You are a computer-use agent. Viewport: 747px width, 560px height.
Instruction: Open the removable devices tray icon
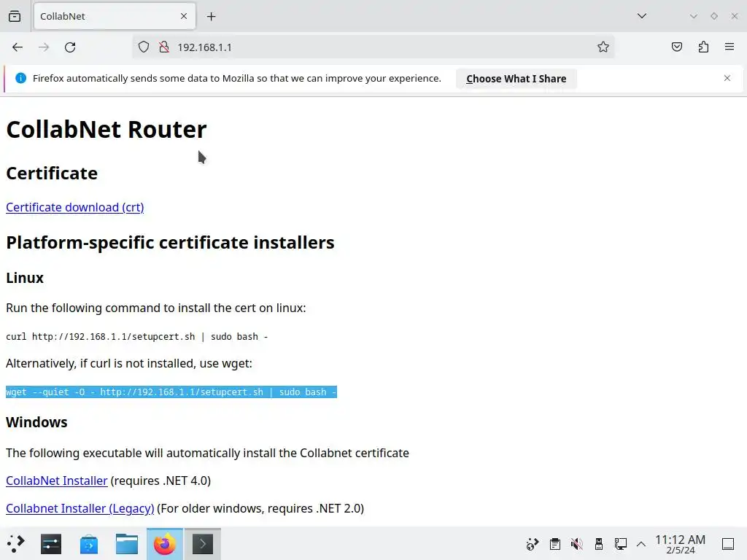(x=599, y=544)
